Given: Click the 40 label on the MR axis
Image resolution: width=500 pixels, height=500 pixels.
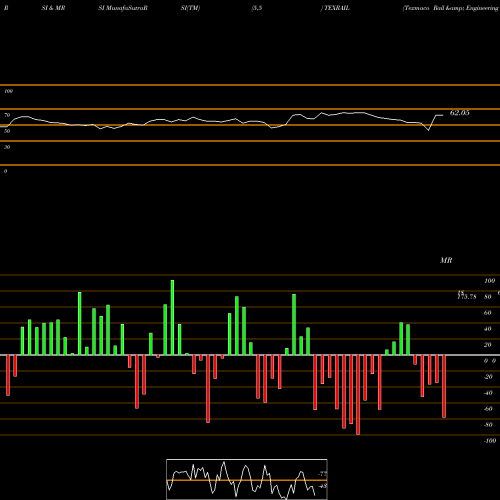Looking at the screenshot, I should click(x=488, y=329).
